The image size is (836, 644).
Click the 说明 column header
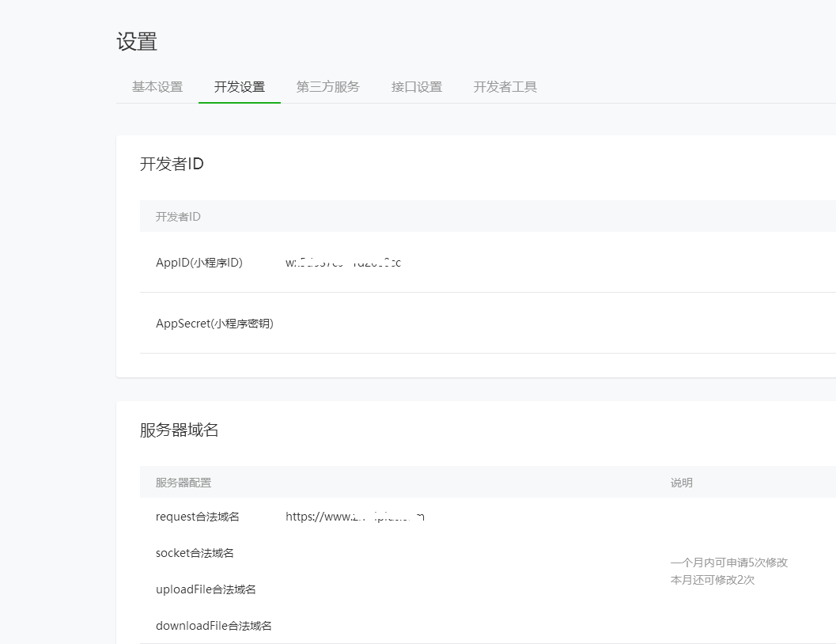pyautogui.click(x=681, y=483)
